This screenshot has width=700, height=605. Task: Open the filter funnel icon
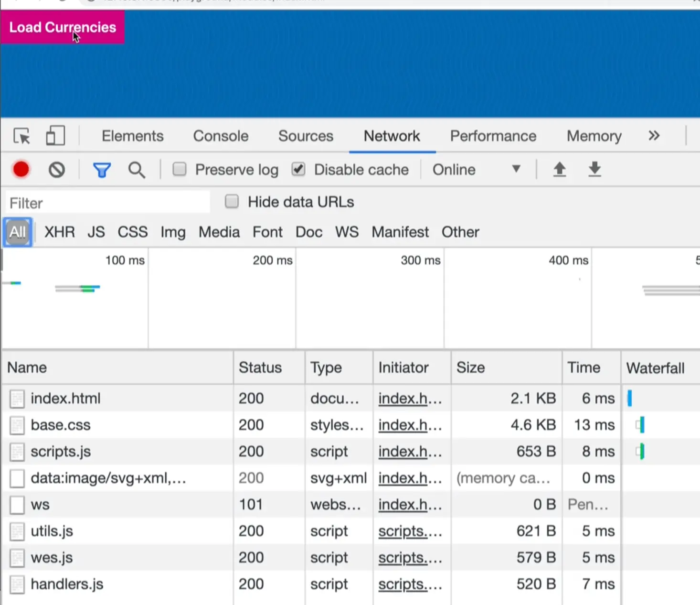click(x=102, y=169)
